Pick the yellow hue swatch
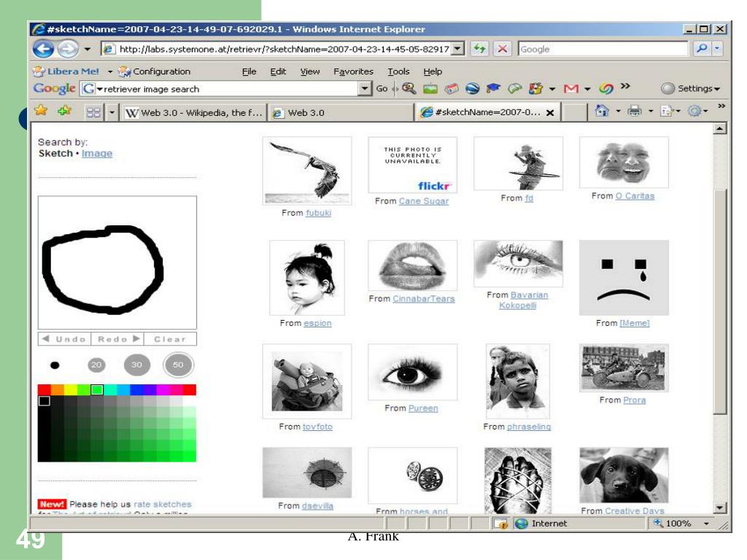The image size is (747, 560). point(71,390)
